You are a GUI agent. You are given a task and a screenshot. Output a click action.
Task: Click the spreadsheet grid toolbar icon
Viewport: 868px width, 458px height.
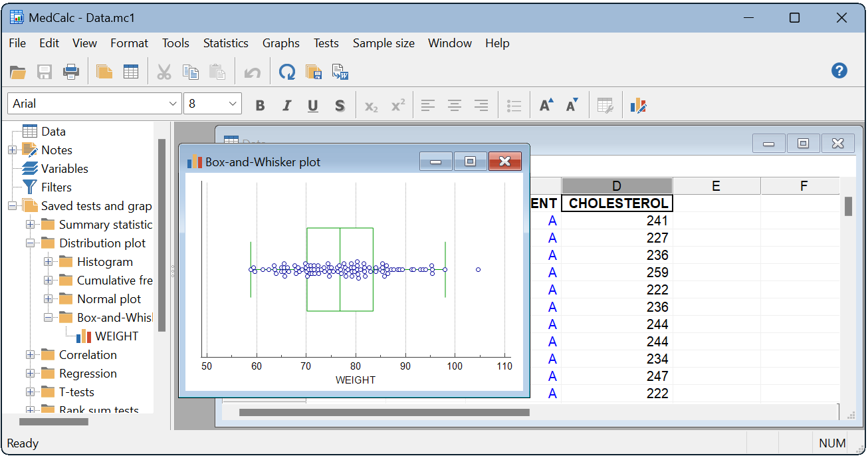point(131,72)
